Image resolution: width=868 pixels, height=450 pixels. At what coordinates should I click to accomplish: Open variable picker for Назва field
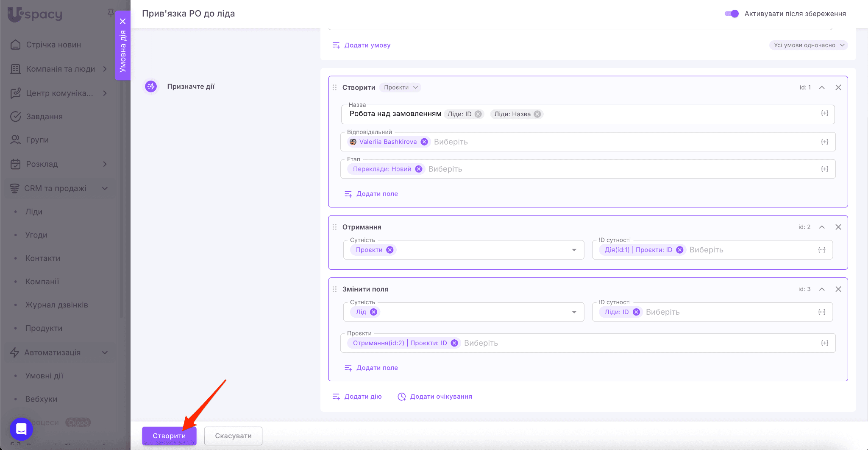coord(824,114)
